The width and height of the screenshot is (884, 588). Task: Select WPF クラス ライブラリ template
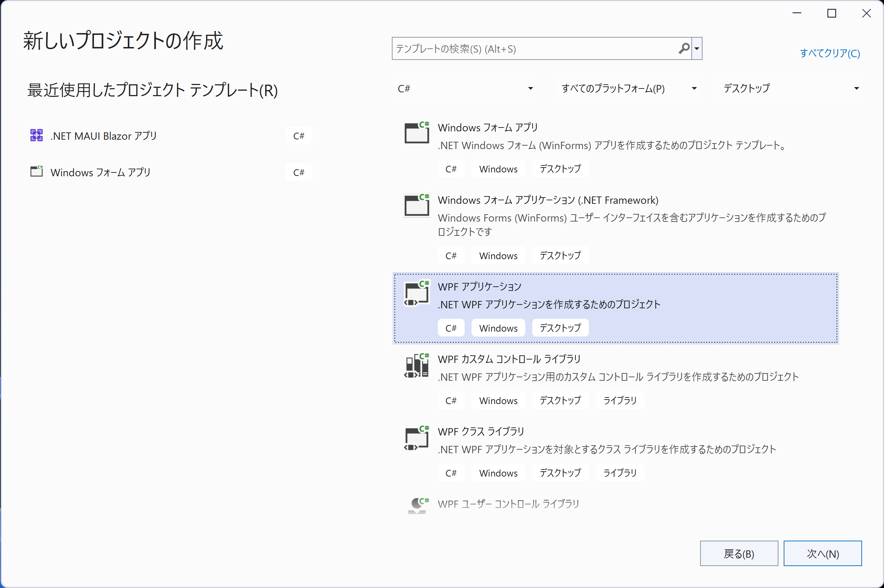pyautogui.click(x=615, y=452)
